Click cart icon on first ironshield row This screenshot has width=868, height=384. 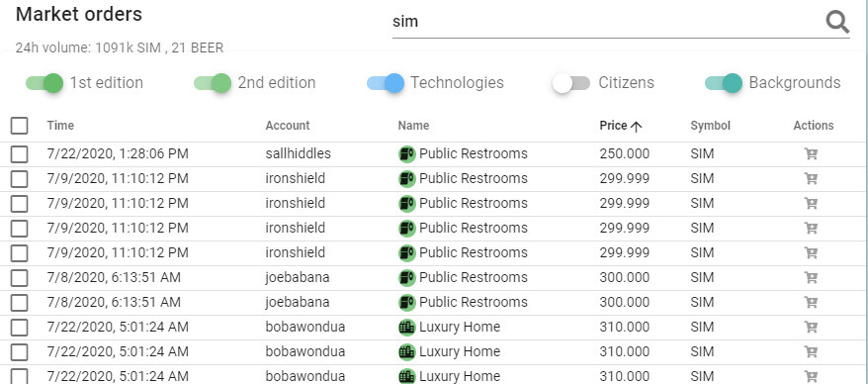(x=811, y=178)
